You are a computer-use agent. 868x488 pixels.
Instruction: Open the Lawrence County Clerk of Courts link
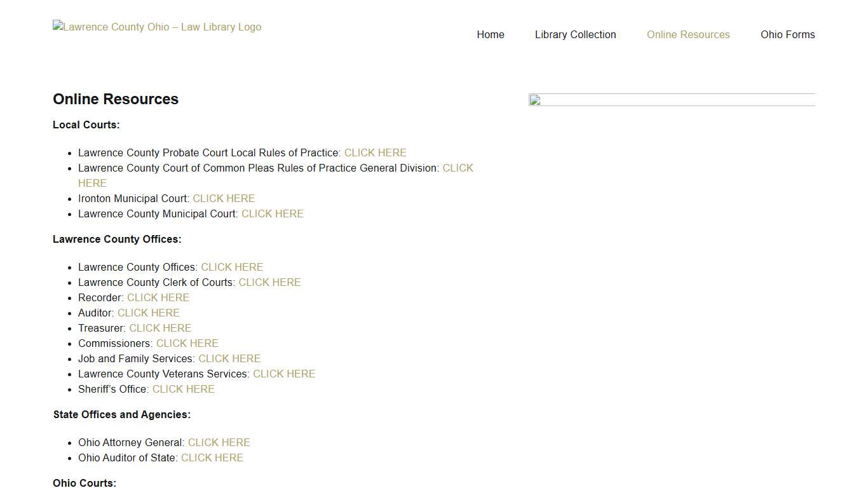coord(269,282)
